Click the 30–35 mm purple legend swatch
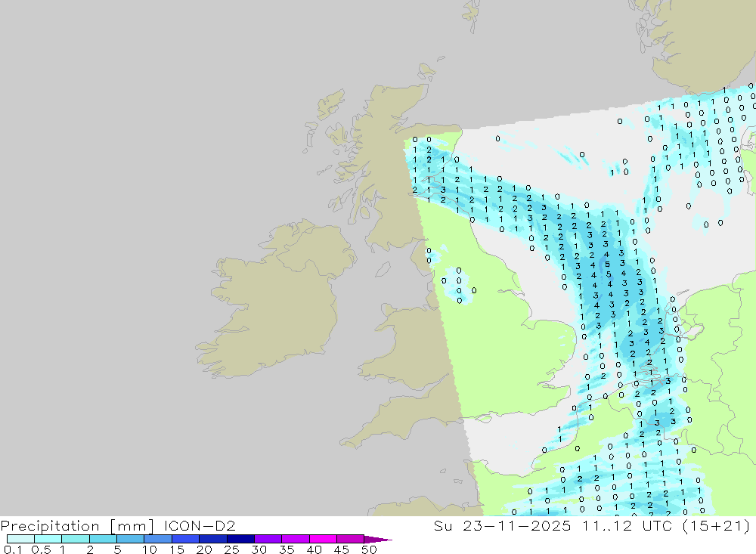 [x=268, y=539]
